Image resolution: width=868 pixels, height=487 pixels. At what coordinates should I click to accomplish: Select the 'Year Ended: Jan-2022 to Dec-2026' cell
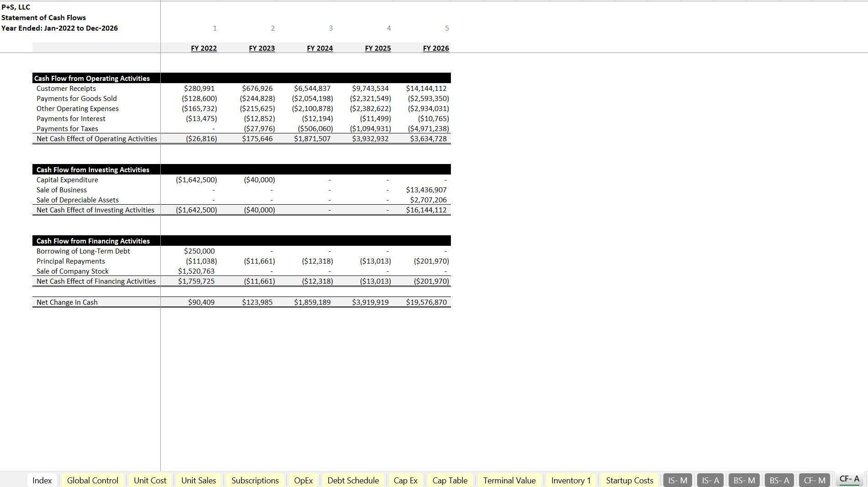pyautogui.click(x=59, y=28)
